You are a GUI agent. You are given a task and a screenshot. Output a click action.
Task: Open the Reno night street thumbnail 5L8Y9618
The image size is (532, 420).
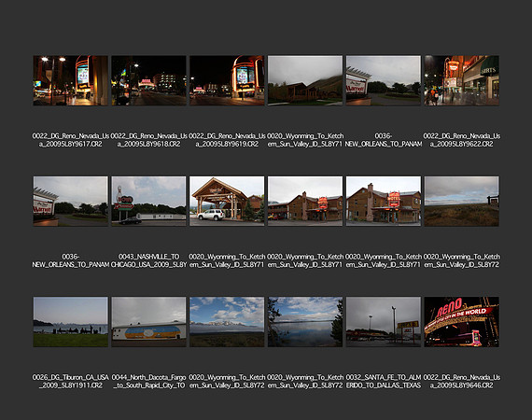(x=148, y=80)
